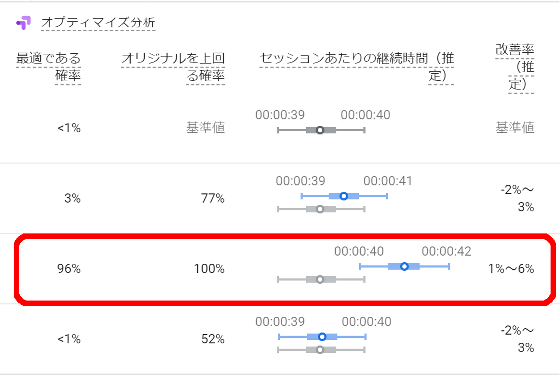Viewport: 560px width, 376px height.
Task: Click the 52% beat-original probability value
Action: click(213, 339)
